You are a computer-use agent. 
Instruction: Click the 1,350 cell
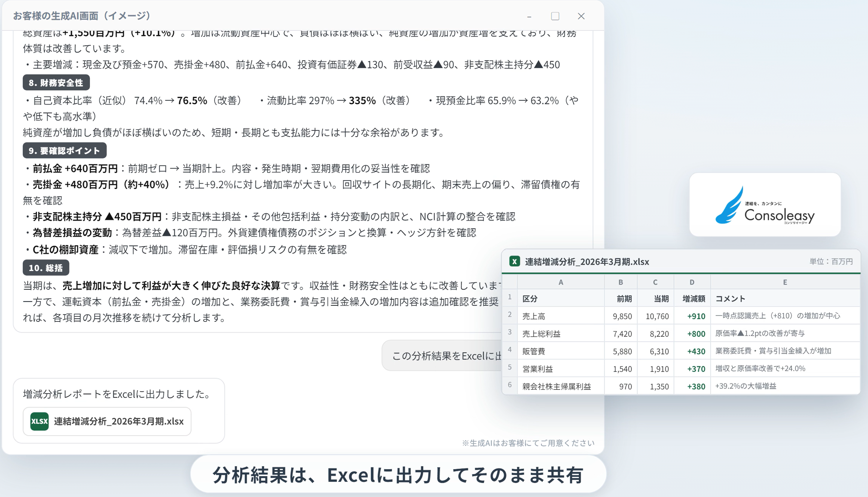coord(656,386)
